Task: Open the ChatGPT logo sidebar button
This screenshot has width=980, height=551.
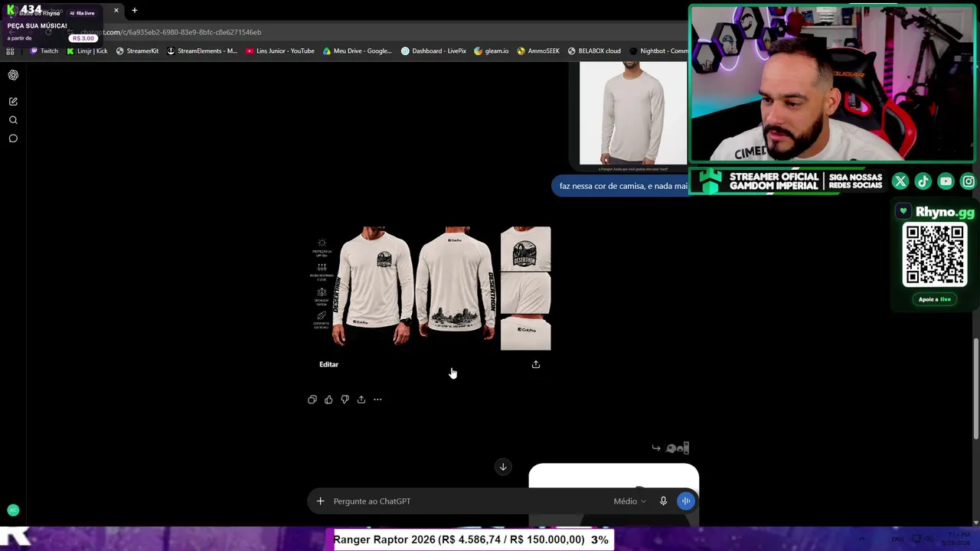Action: [13, 75]
